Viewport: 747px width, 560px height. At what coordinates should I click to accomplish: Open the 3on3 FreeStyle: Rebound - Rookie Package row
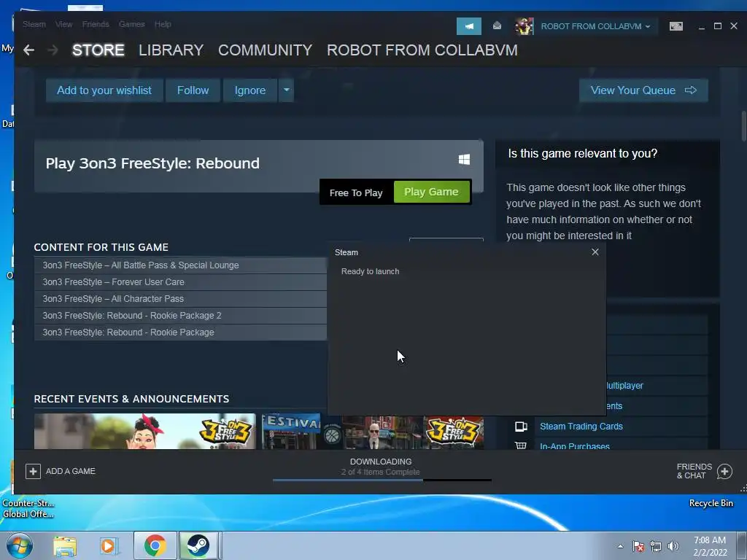click(181, 332)
